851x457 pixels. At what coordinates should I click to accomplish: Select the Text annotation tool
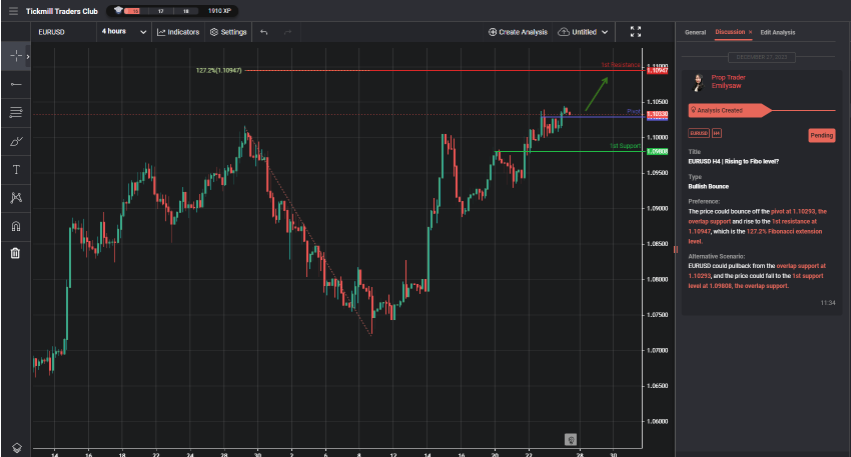[x=16, y=169]
